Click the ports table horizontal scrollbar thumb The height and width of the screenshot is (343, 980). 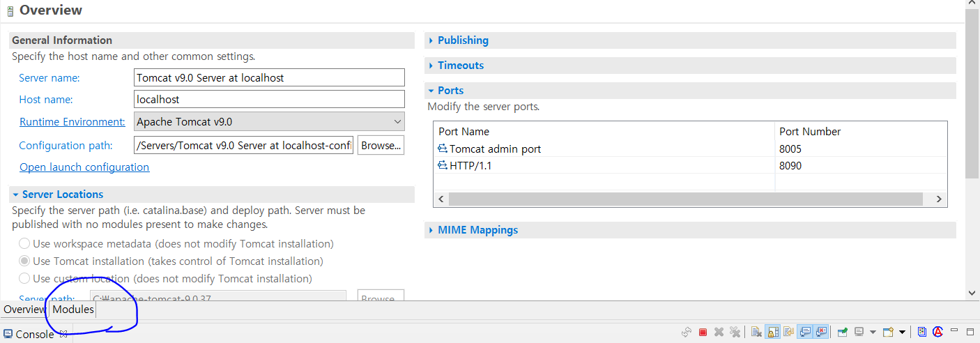click(x=686, y=199)
